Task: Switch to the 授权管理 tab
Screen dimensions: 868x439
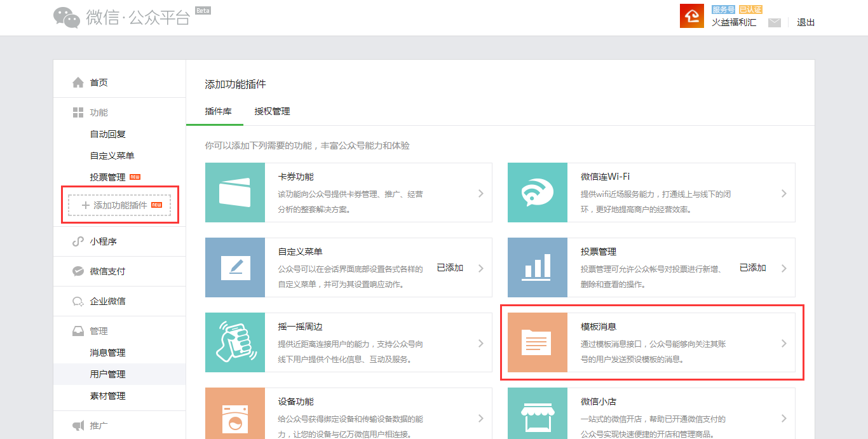Action: click(272, 111)
